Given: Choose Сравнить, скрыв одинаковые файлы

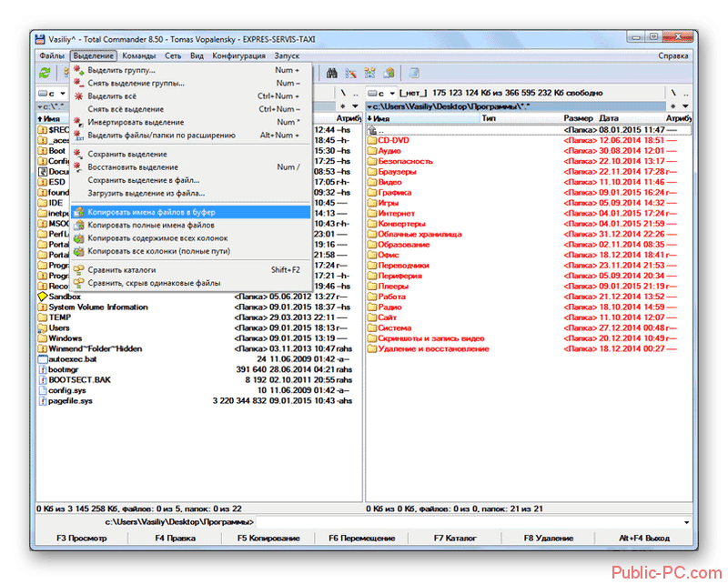Looking at the screenshot, I should click(191, 283).
